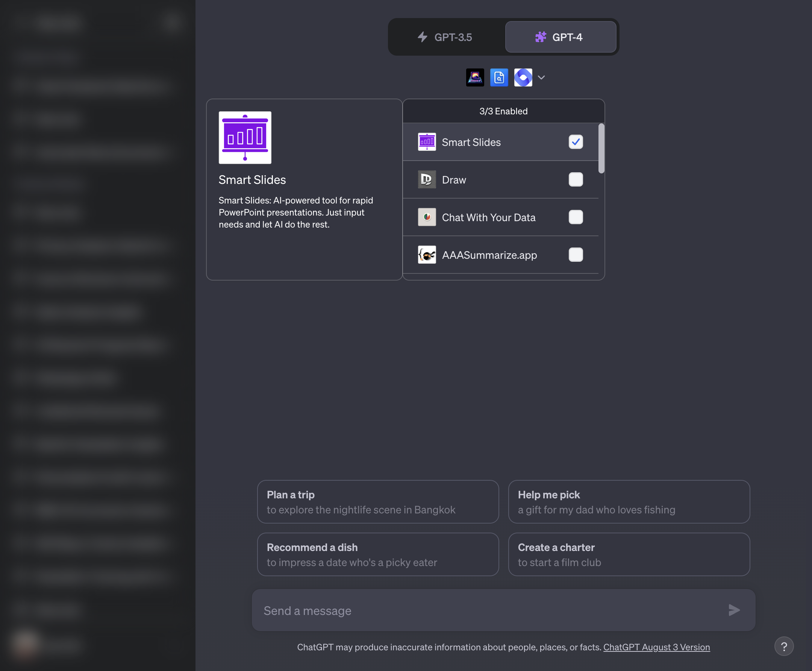Click the lightning bolt icon beside GPT-3.5
Screen dimensions: 812x671
422,37
